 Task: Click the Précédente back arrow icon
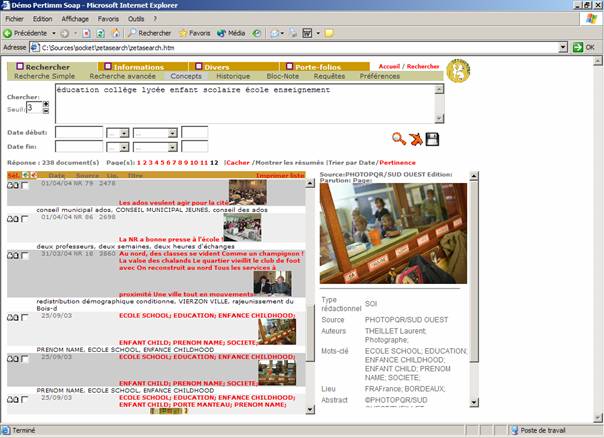pyautogui.click(x=7, y=34)
